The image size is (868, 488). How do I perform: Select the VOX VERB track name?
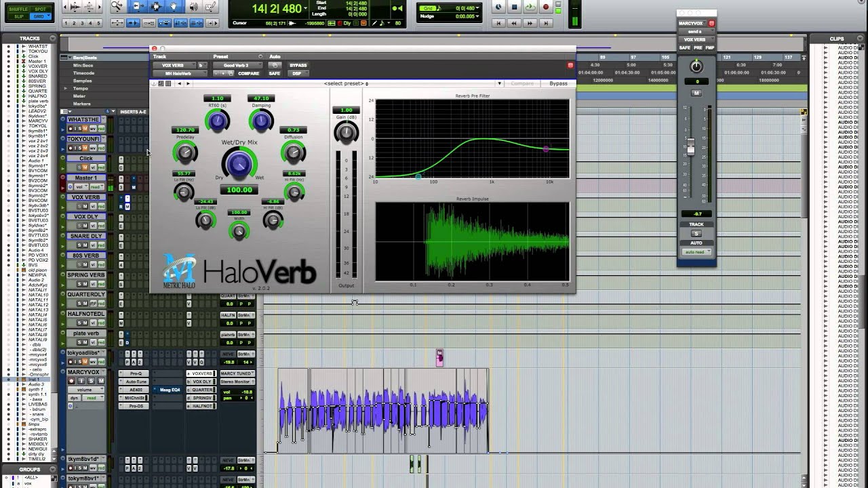pos(85,197)
